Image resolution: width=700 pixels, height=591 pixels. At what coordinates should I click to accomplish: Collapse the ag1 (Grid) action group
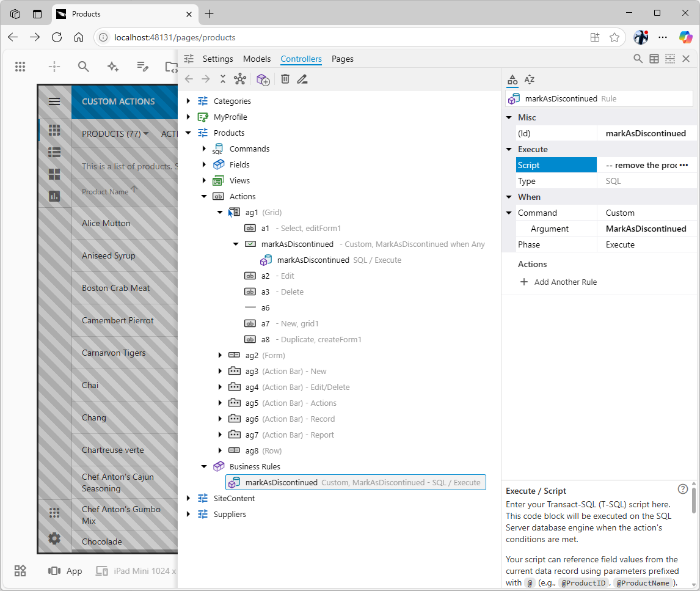pos(220,212)
